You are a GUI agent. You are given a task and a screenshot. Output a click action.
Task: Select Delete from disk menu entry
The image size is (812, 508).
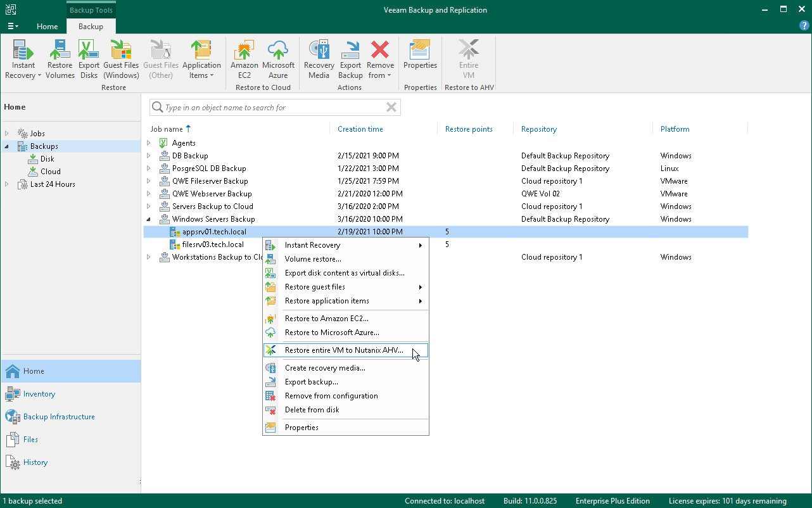(312, 410)
